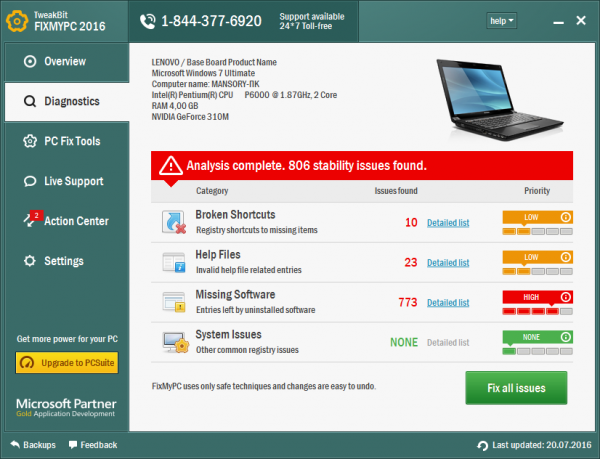Click the Broken Shortcuts category icon

[x=174, y=222]
